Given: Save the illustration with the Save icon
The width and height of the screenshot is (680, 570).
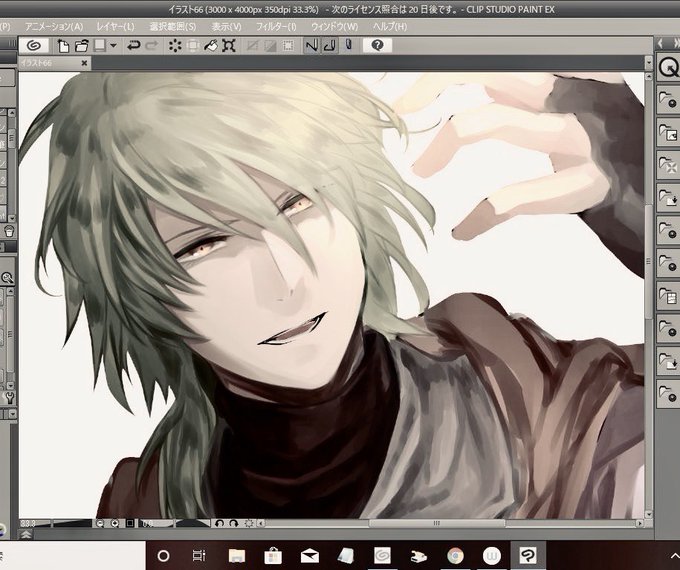Looking at the screenshot, I should click(100, 46).
